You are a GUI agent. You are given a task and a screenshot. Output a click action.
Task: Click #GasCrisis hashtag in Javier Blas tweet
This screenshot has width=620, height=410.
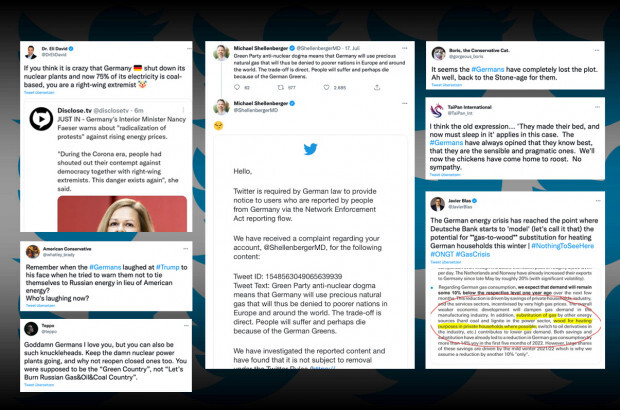coord(473,254)
